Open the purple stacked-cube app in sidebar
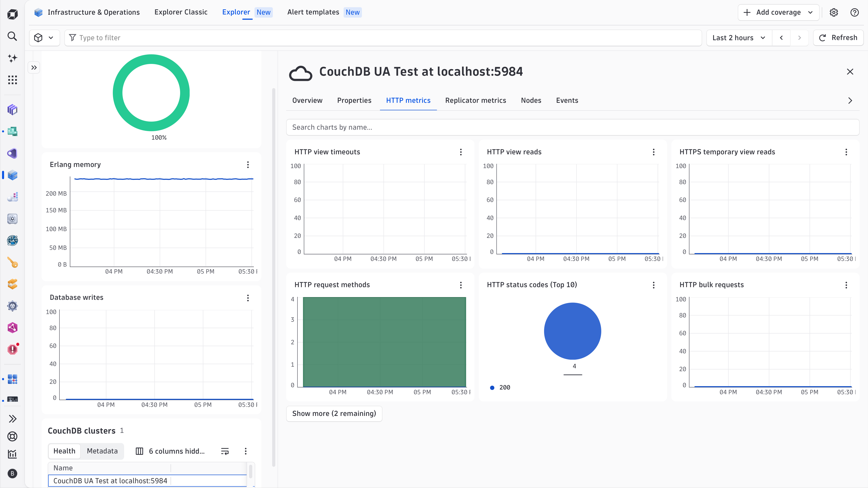 12,109
